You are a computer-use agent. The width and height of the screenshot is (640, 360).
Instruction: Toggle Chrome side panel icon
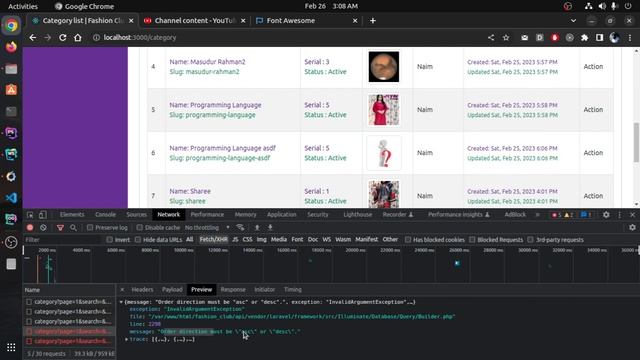(599, 38)
